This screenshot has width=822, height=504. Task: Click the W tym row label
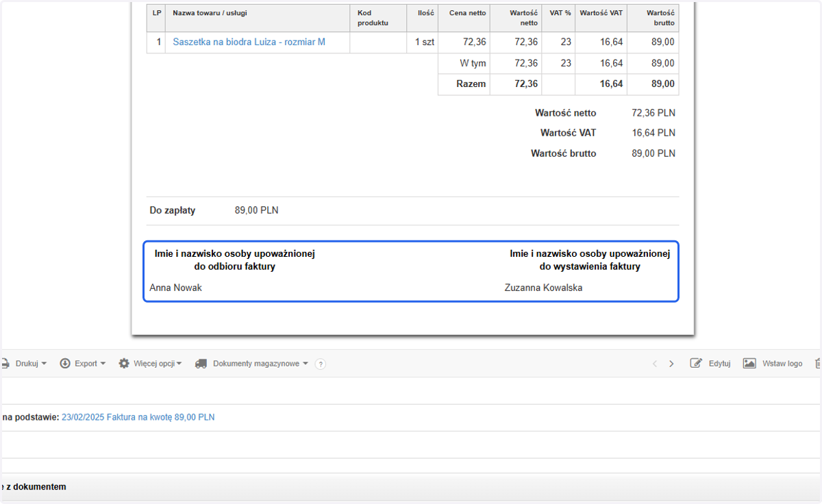[473, 63]
